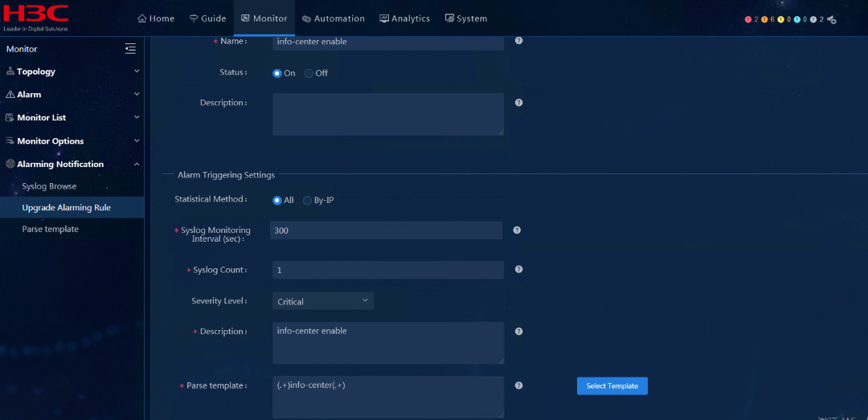
Task: Click the Syslog Count input field
Action: click(388, 270)
